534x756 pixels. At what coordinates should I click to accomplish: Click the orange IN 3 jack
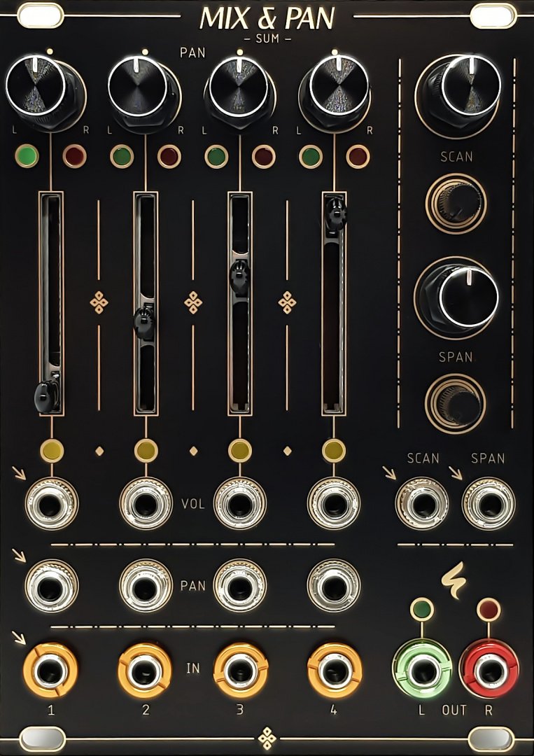pyautogui.click(x=241, y=670)
